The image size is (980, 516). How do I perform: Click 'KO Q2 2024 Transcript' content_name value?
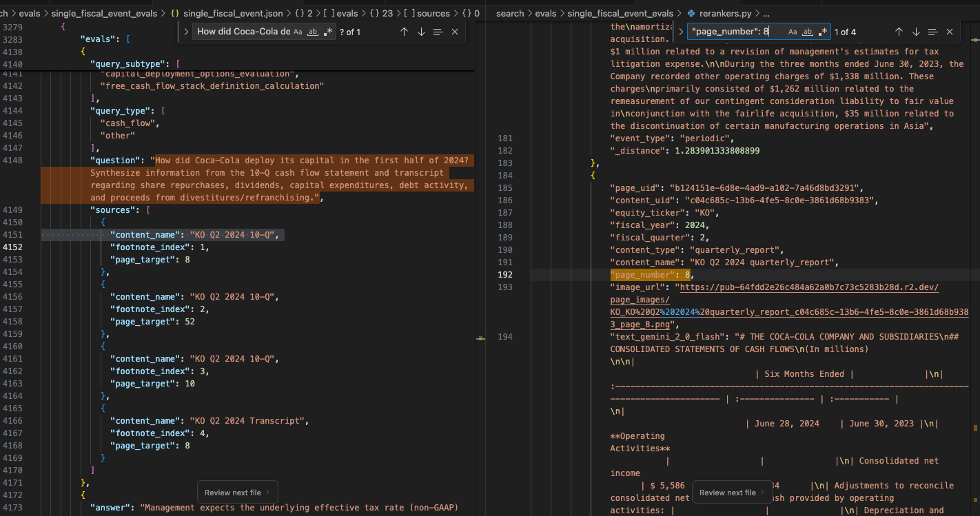tap(249, 421)
